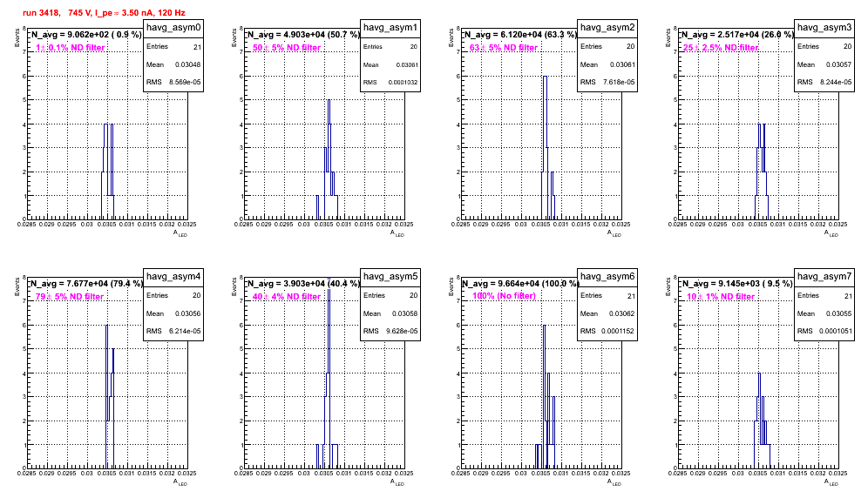The width and height of the screenshot is (868, 498).
Task: Click the histogram peak in havg_asym5 plot
Action: [329, 279]
